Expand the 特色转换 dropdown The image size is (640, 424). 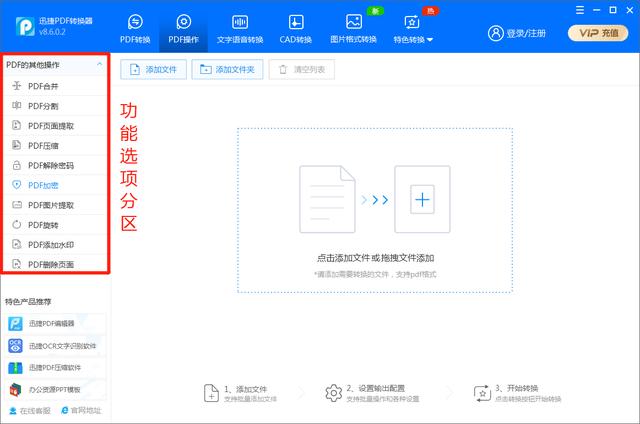point(413,29)
